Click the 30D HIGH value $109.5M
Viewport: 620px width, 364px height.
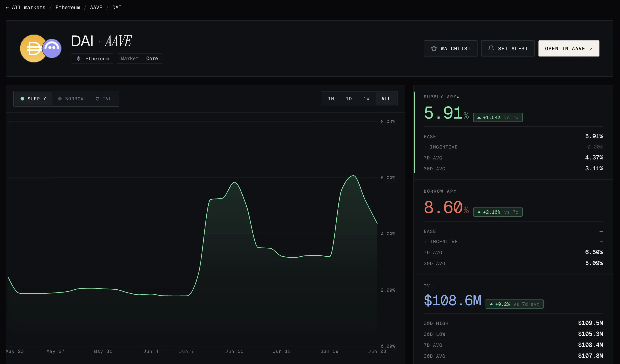[591, 323]
